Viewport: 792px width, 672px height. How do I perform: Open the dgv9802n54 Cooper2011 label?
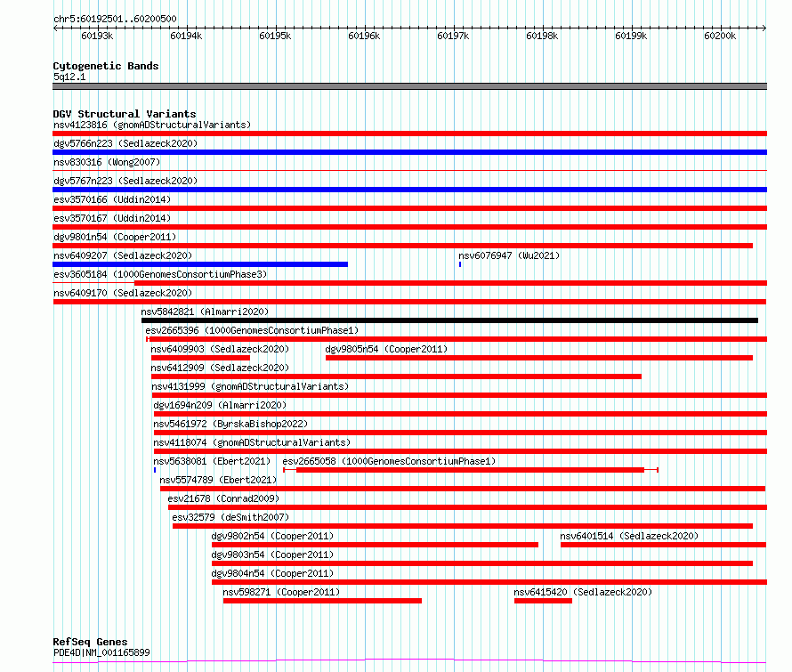click(x=272, y=536)
